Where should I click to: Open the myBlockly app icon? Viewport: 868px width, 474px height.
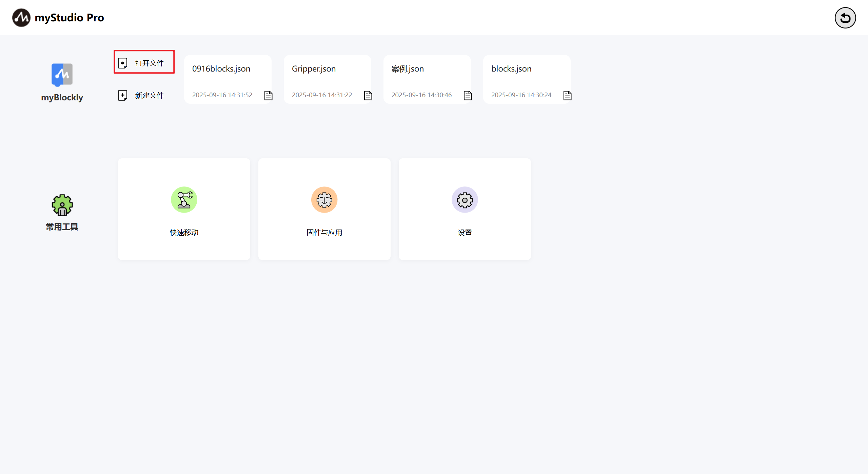62,75
